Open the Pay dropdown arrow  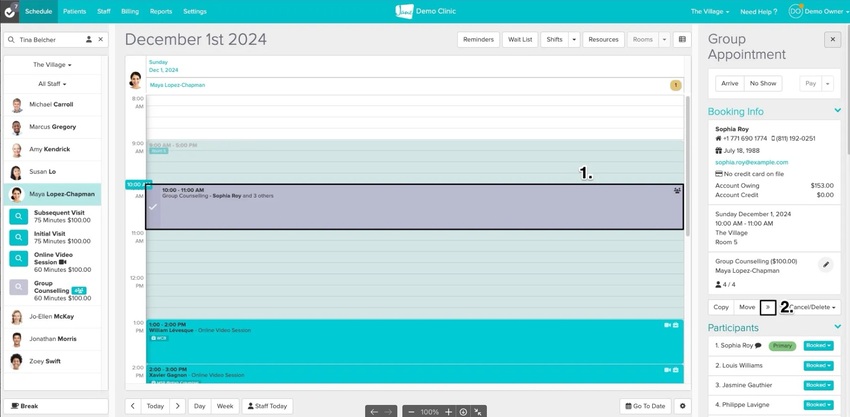point(827,84)
